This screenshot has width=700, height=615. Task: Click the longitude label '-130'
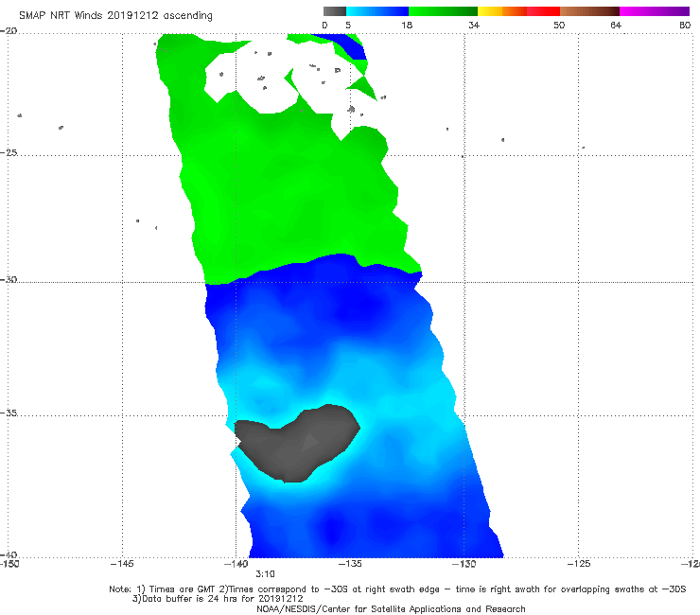(464, 564)
